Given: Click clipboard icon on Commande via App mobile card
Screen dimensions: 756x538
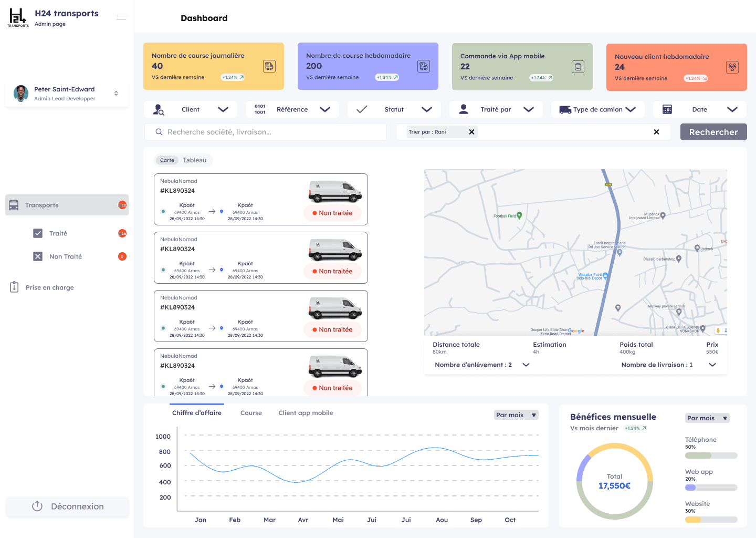Looking at the screenshot, I should click(578, 67).
